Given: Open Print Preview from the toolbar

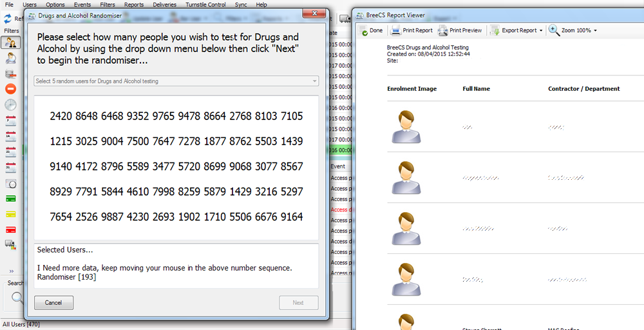Looking at the screenshot, I should [443, 30].
